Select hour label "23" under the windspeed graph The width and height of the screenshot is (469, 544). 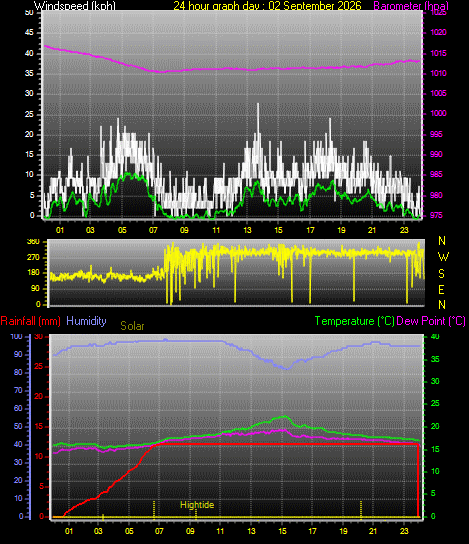(404, 230)
